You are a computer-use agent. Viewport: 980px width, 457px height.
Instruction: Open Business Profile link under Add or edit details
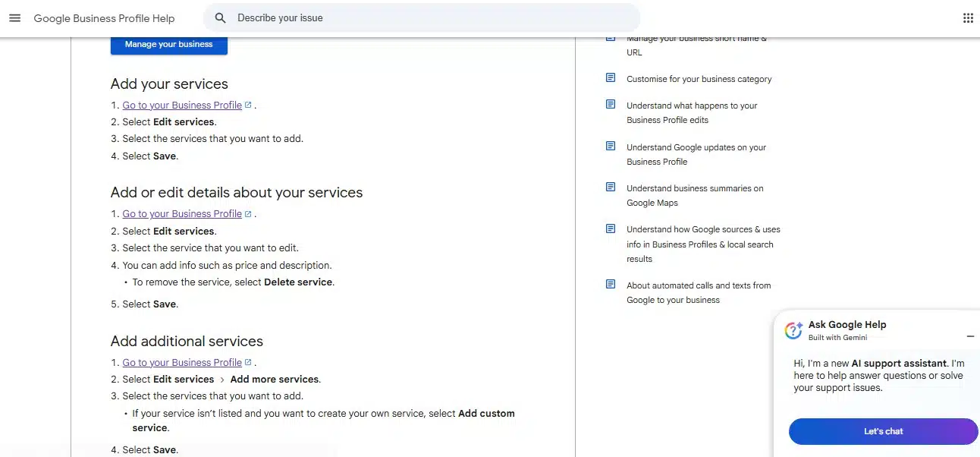click(x=182, y=214)
